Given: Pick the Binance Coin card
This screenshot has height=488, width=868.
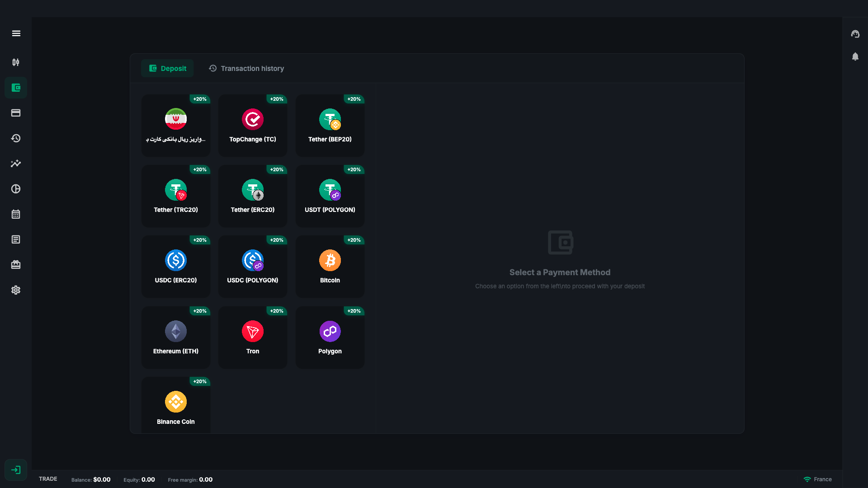Looking at the screenshot, I should point(176,405).
